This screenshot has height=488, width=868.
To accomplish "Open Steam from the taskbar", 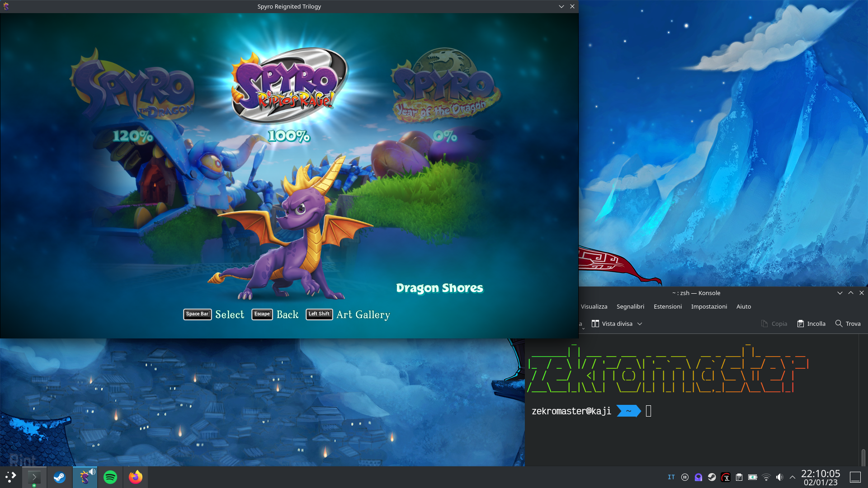I will [x=60, y=477].
